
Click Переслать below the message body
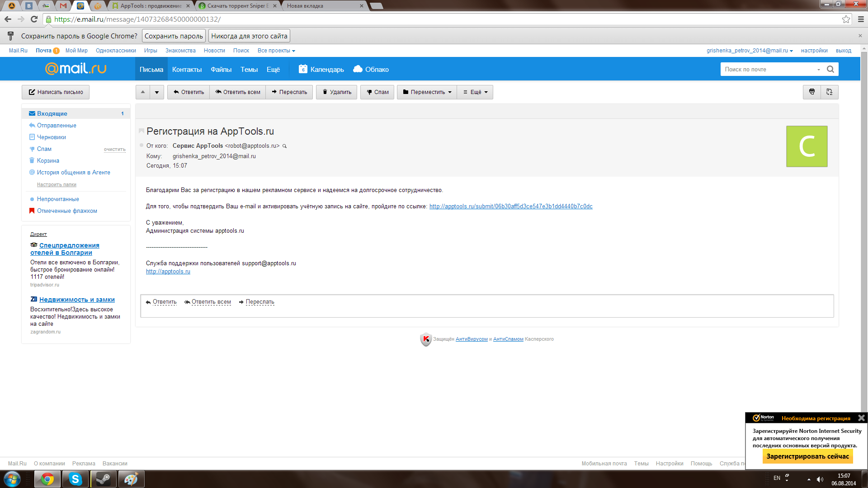[x=260, y=302]
